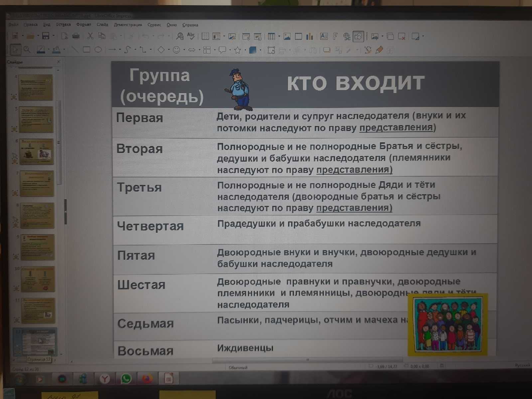
Task: Copy selection with the Copy icon
Action: coord(102,36)
